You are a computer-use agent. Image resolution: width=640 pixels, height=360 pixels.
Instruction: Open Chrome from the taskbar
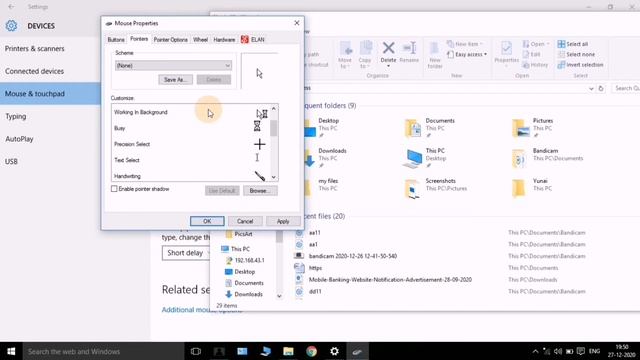(311, 351)
